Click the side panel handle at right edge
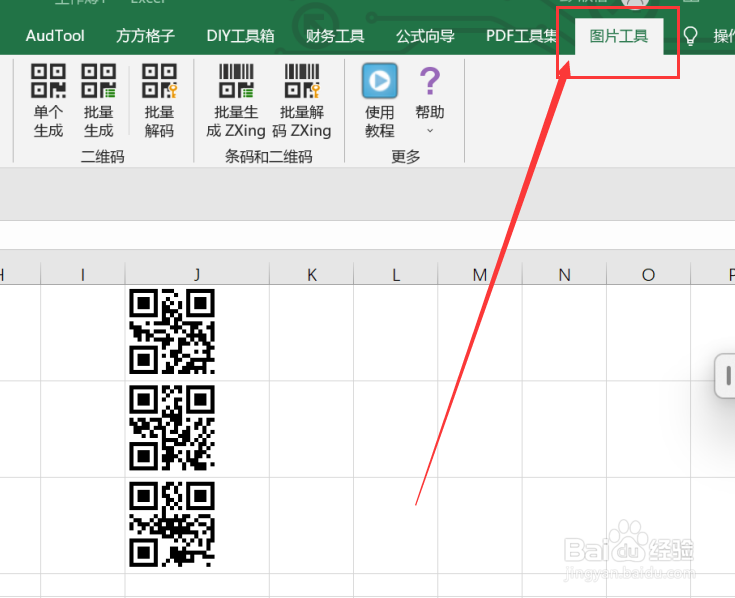 (x=726, y=376)
